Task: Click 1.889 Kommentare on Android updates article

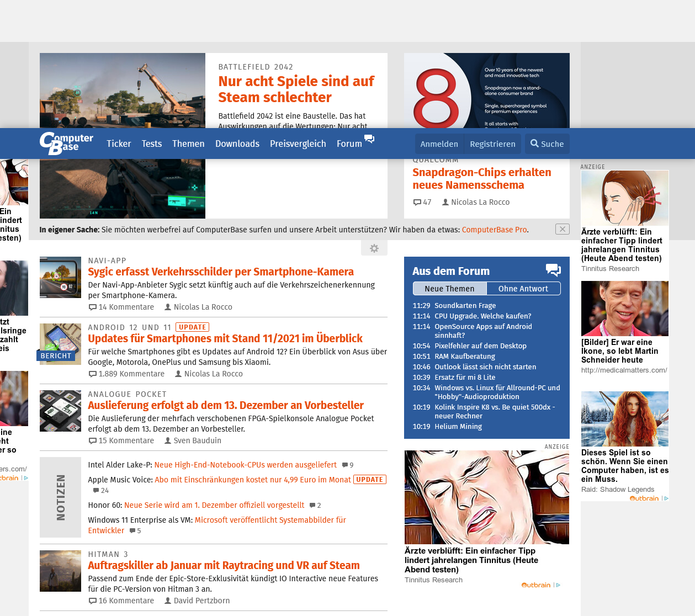Action: tap(126, 374)
